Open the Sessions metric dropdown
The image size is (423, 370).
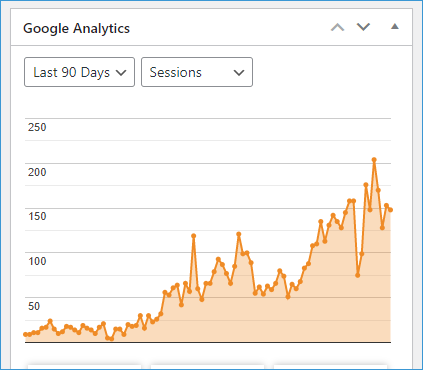click(x=197, y=72)
